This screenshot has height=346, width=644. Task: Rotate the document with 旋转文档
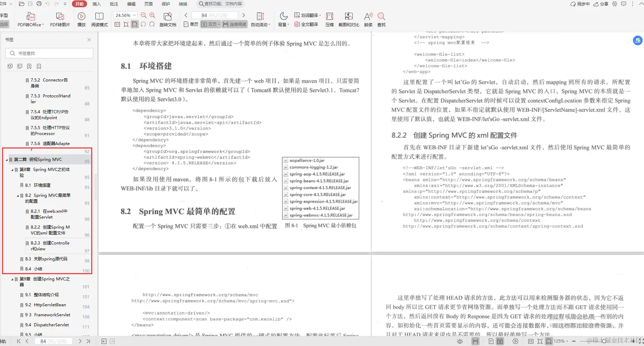click(x=168, y=19)
